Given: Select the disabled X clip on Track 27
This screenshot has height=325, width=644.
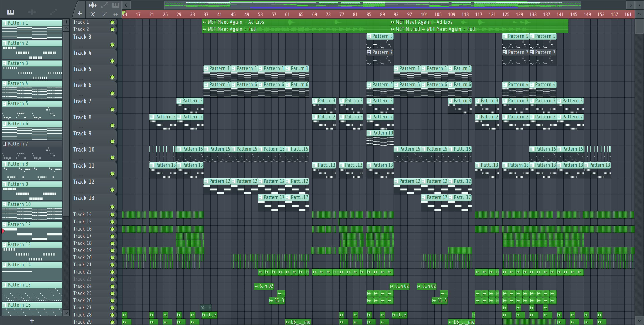Looking at the screenshot, I should 205,308.
